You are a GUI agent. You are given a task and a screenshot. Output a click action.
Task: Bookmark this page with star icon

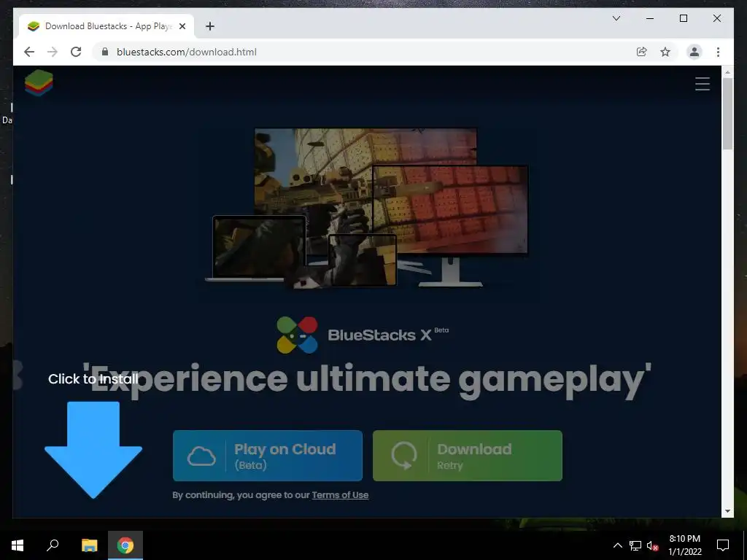(x=665, y=52)
